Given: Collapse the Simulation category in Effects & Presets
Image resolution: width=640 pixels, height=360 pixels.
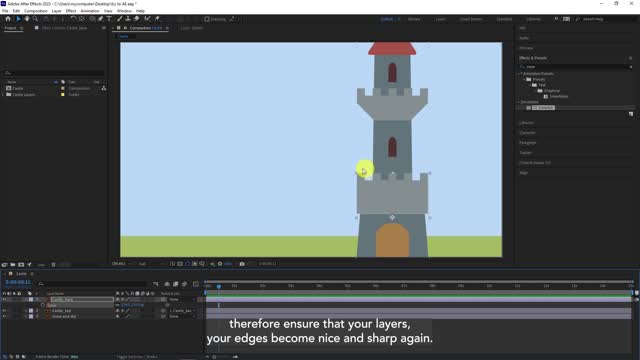Looking at the screenshot, I should pyautogui.click(x=519, y=102).
